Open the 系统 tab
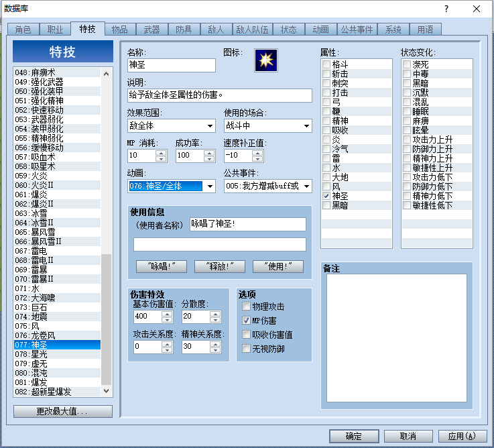 pos(393,30)
